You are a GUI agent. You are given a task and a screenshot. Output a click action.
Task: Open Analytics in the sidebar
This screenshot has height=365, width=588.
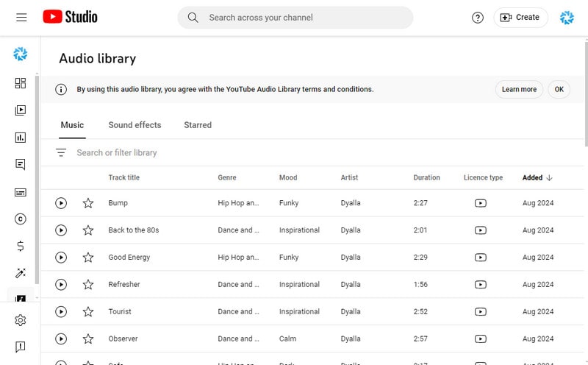pyautogui.click(x=21, y=138)
